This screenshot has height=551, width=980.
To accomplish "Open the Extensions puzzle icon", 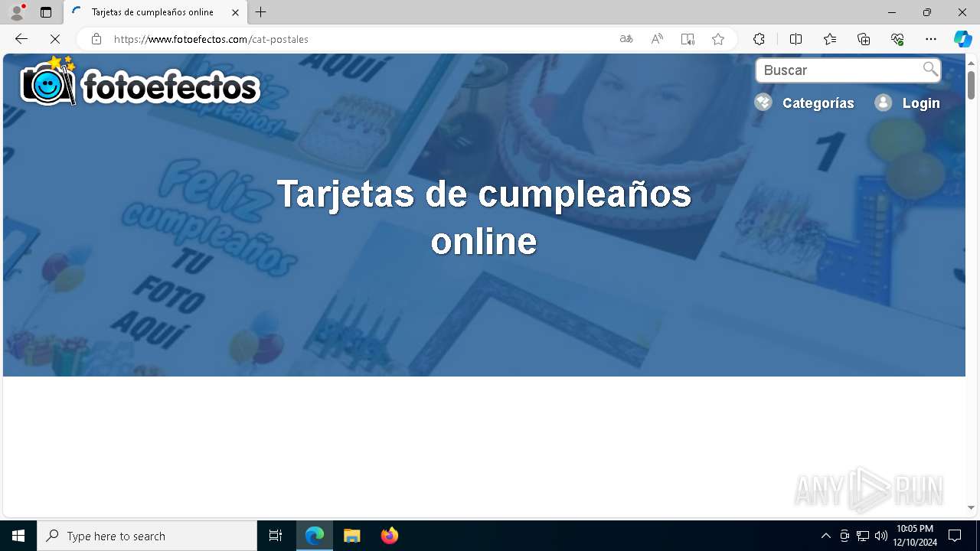I will point(759,39).
